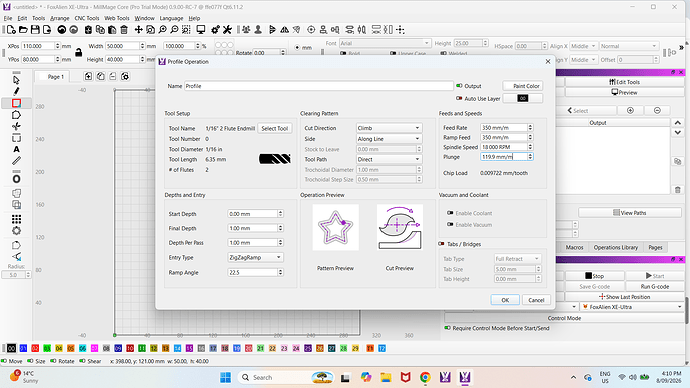Open device settings via the wrench-and-screwdriver icon
Image resolution: width=690 pixels, height=388 pixels.
click(227, 30)
